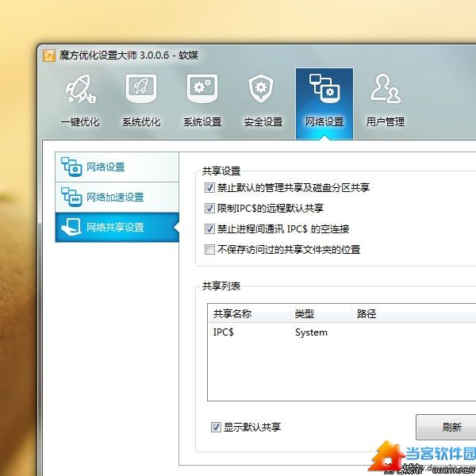
Task: Click sidebar 网络共享设置 hand-sharing icon
Action: (x=71, y=227)
